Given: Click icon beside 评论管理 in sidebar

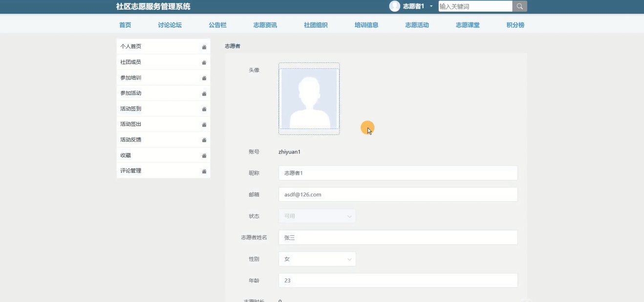Looking at the screenshot, I should [204, 172].
